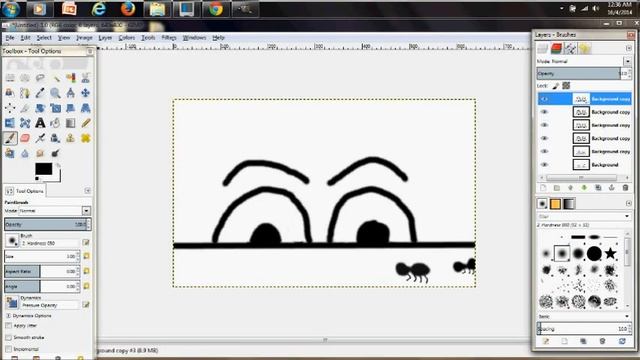The width and height of the screenshot is (640, 360).
Task: Select the Crop tool
Action: (25, 108)
